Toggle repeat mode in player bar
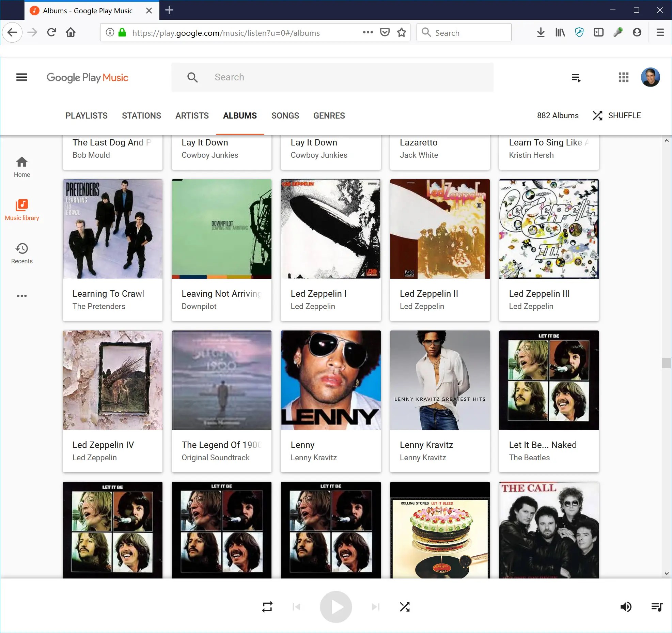 (x=267, y=607)
